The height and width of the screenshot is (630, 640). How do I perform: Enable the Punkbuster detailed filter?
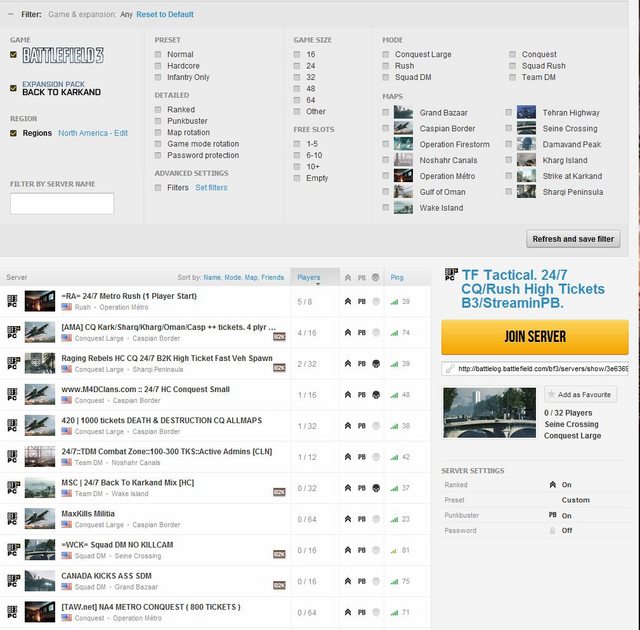(x=158, y=121)
